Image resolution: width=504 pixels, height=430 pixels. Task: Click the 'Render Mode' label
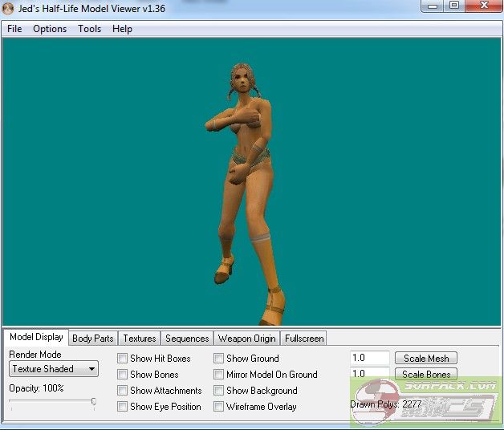(35, 354)
